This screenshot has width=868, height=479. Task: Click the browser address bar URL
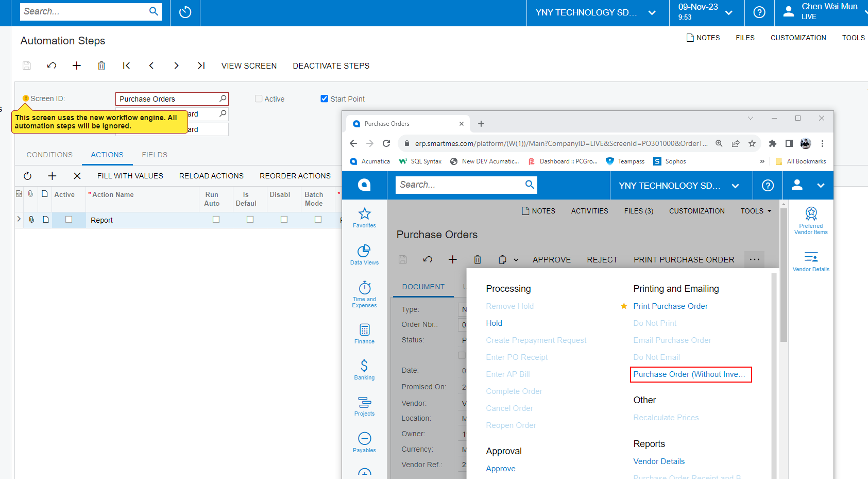point(561,143)
